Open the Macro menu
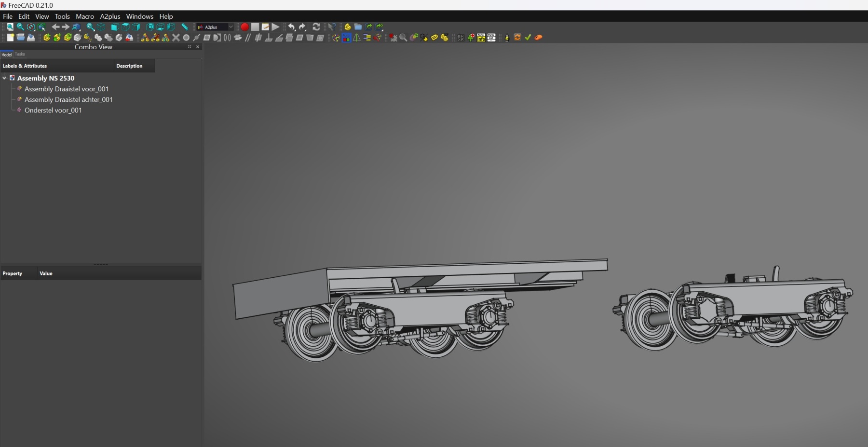The image size is (868, 447). [85, 16]
